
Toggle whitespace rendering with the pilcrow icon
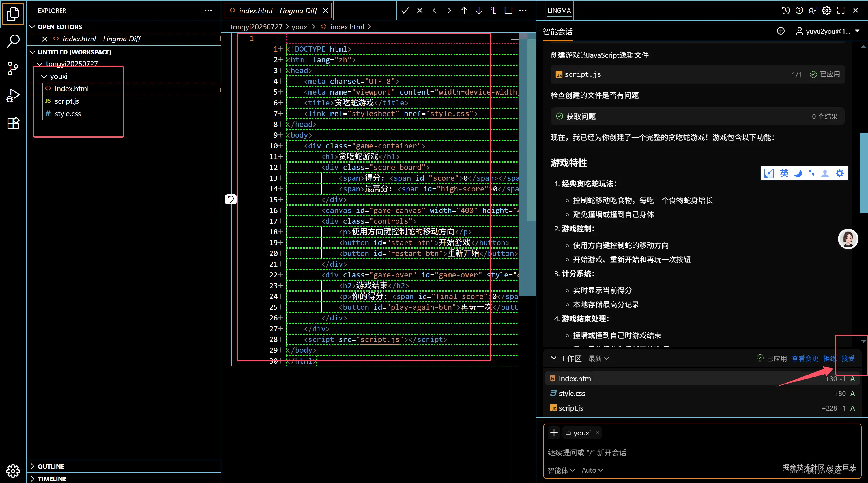(x=493, y=10)
